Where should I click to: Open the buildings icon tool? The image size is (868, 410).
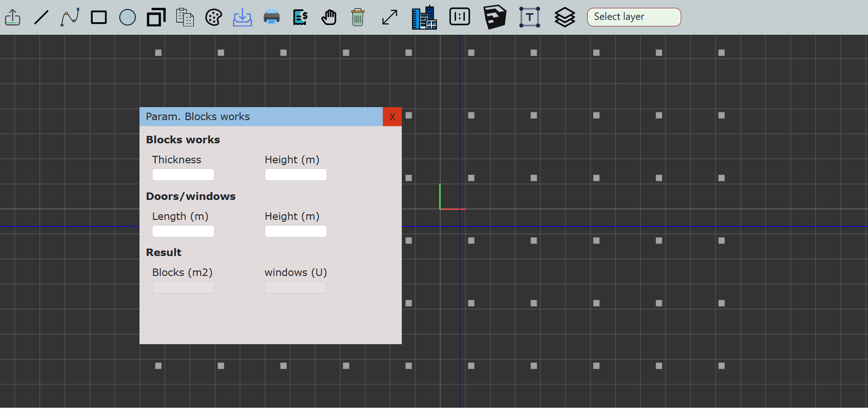[x=424, y=17]
